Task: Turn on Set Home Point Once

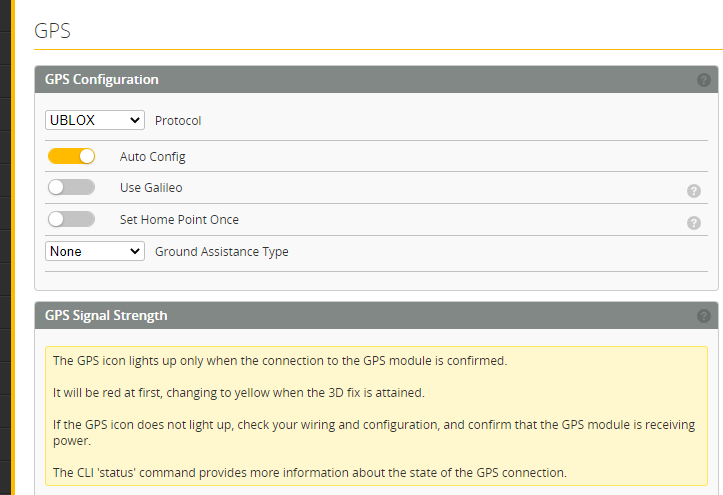Action: pyautogui.click(x=71, y=219)
